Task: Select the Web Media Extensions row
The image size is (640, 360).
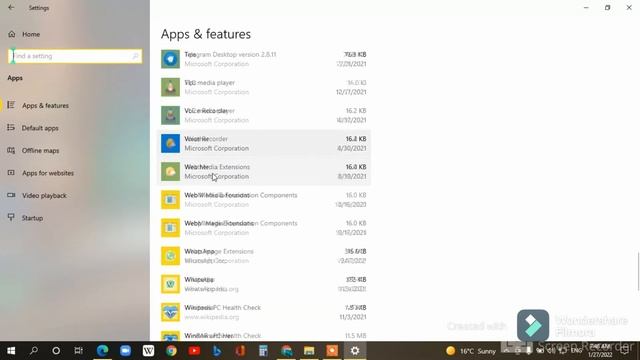Action: pos(264,172)
